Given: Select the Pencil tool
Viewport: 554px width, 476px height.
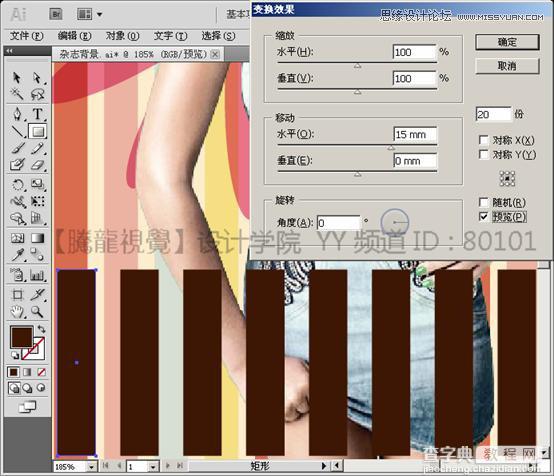Looking at the screenshot, I should click(37, 148).
